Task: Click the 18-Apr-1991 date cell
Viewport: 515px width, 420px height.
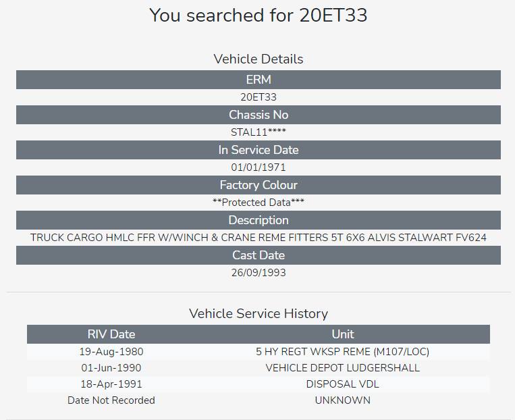Action: tap(111, 384)
